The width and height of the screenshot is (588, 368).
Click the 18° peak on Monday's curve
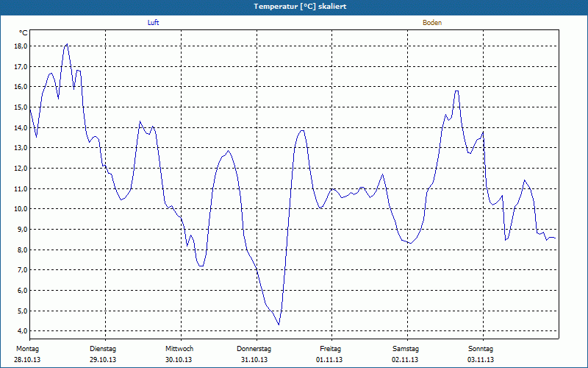pos(67,44)
